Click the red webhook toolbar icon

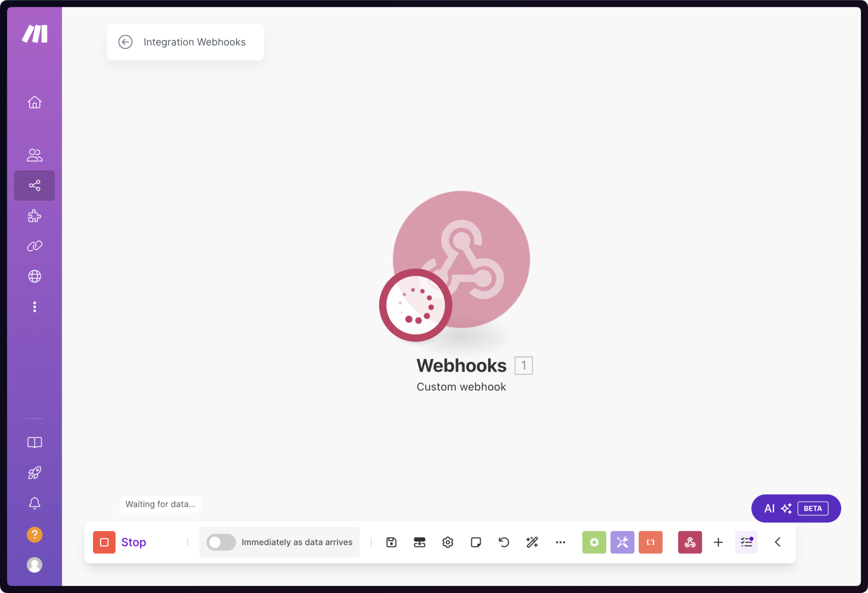point(690,542)
